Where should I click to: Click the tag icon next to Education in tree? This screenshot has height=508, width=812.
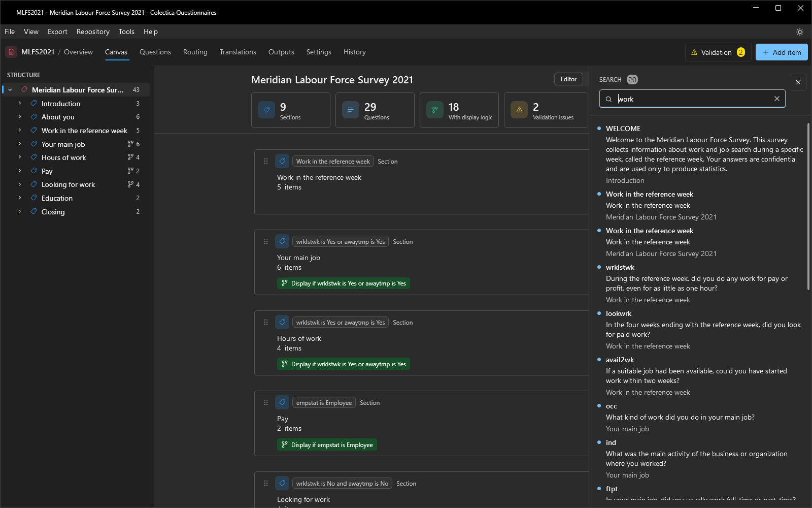[x=33, y=198]
